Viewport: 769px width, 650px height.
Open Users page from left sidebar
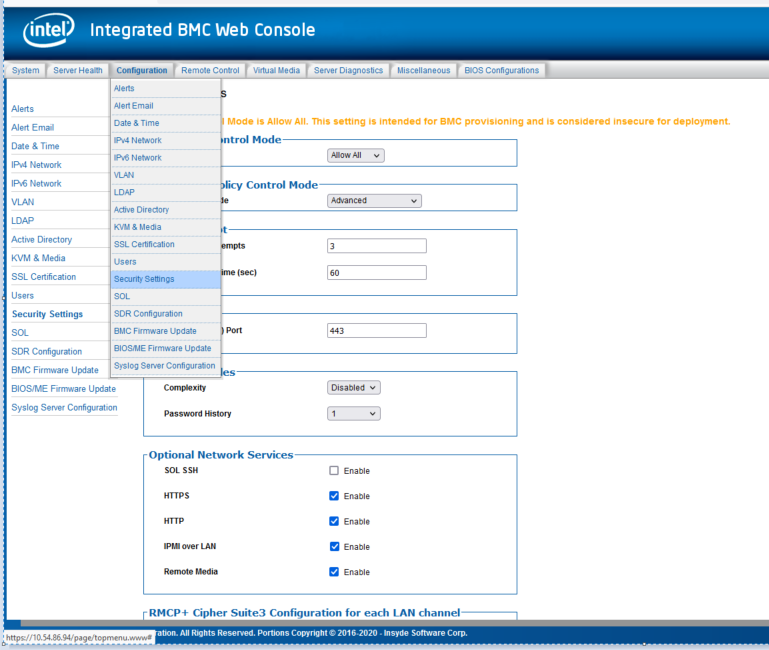coord(23,296)
